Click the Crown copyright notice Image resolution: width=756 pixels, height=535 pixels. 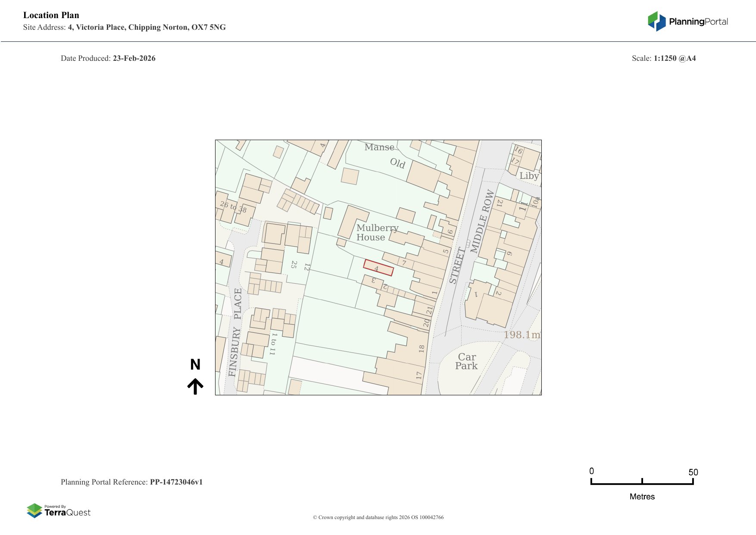coord(378,517)
